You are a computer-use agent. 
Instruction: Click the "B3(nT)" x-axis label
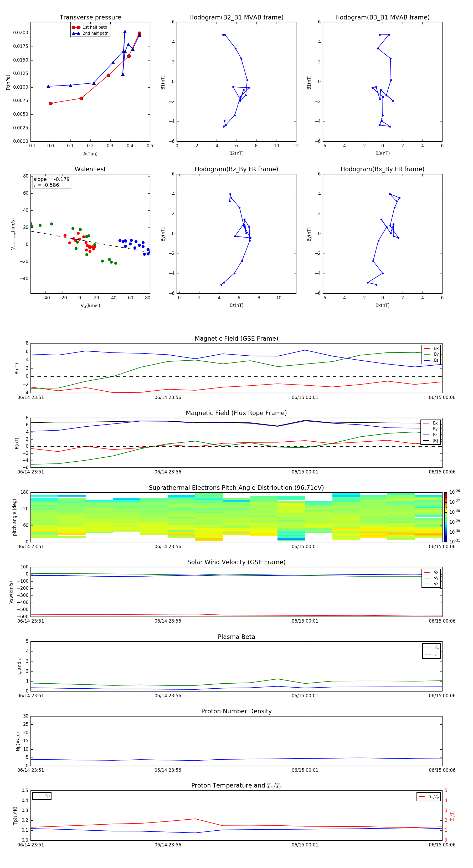coord(382,154)
